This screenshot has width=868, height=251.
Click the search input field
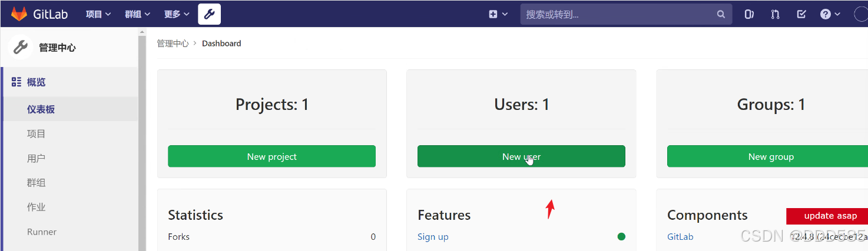tap(626, 14)
